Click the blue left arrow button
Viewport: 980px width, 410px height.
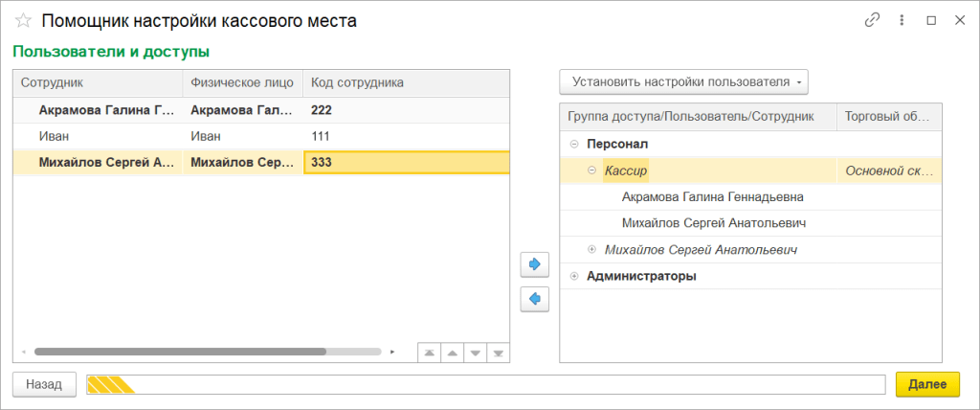(x=534, y=300)
